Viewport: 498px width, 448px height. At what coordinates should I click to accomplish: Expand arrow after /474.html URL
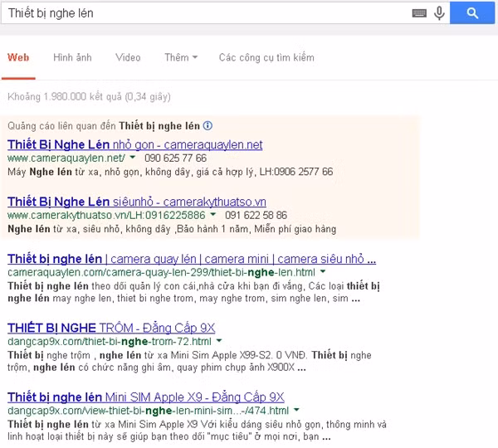coord(296,410)
